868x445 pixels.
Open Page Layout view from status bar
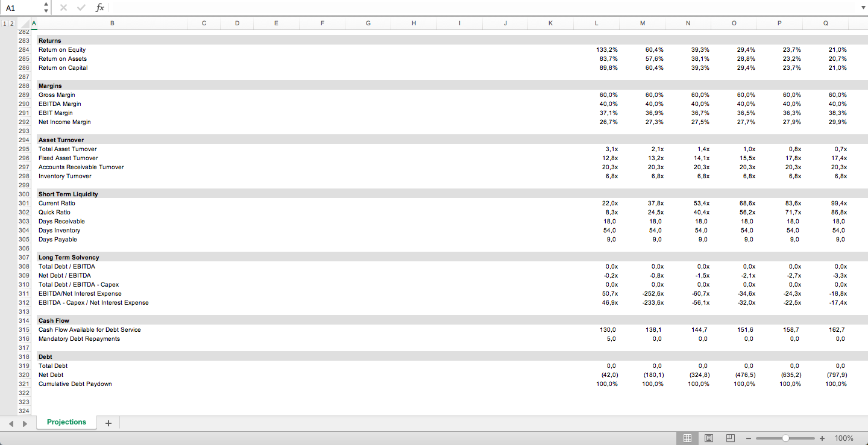coord(709,438)
